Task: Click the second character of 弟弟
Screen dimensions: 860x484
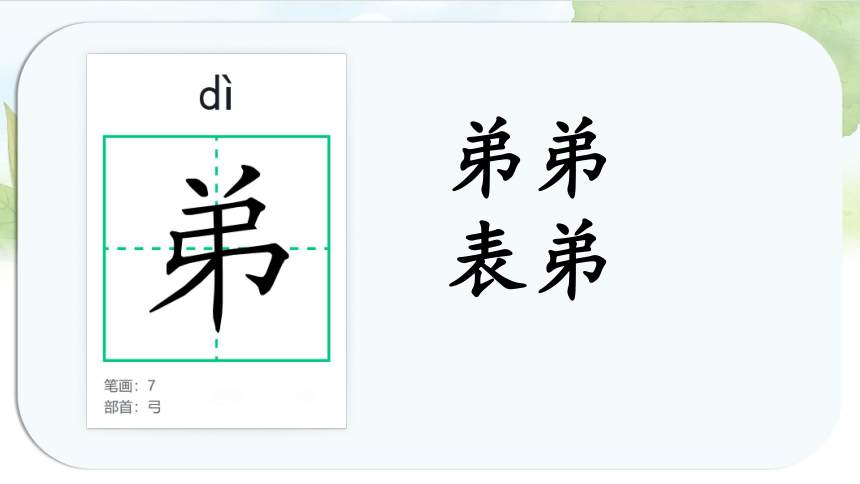Action: (572, 157)
